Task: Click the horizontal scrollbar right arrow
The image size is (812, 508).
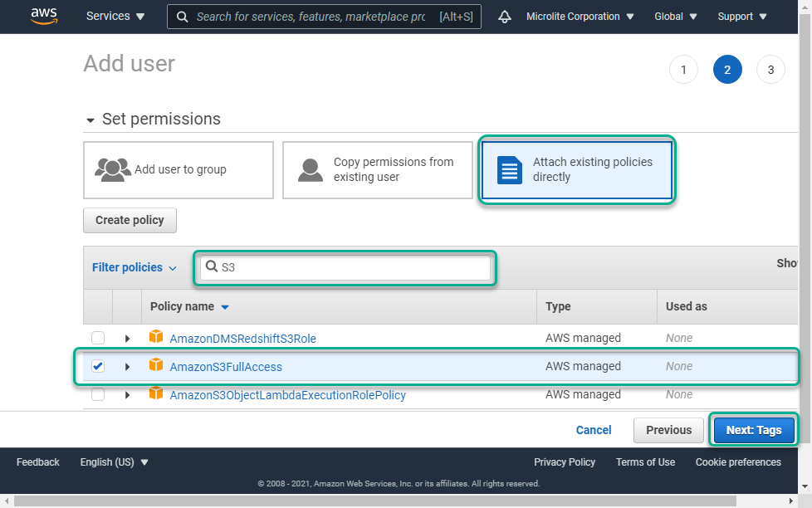Action: point(790,501)
